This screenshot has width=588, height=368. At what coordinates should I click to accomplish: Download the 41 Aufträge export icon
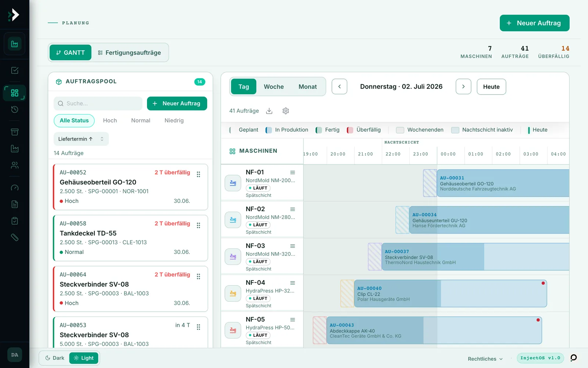[x=269, y=111]
